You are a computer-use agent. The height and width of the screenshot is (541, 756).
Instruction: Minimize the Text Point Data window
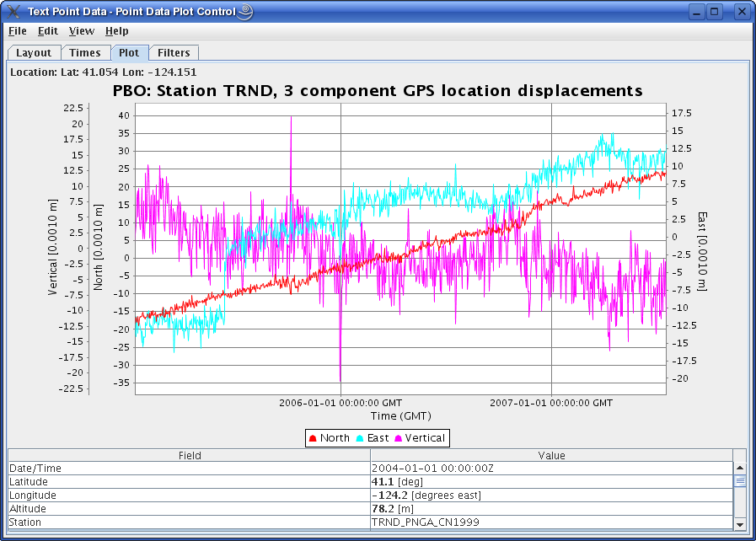pos(696,12)
